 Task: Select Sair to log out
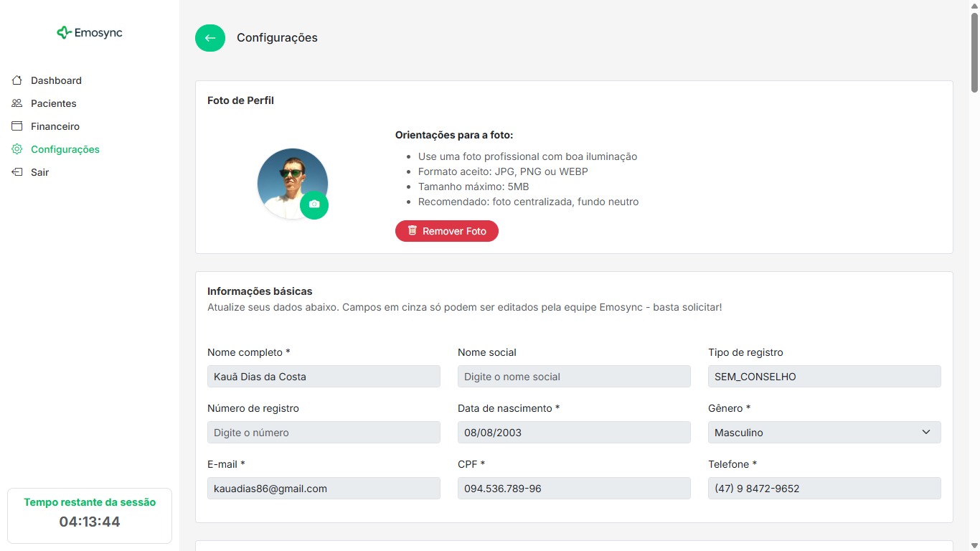click(40, 172)
